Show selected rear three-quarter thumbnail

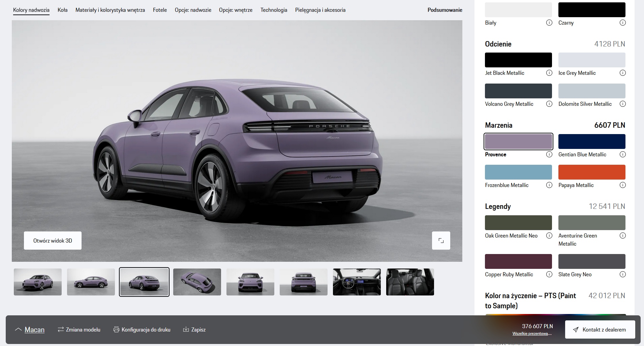[x=144, y=282]
